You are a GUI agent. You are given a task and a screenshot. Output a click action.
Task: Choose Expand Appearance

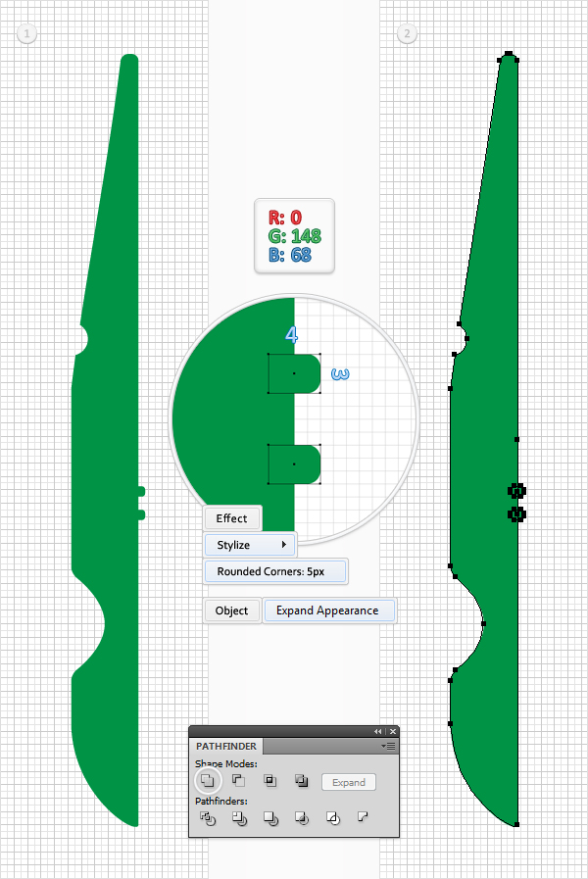pyautogui.click(x=327, y=610)
